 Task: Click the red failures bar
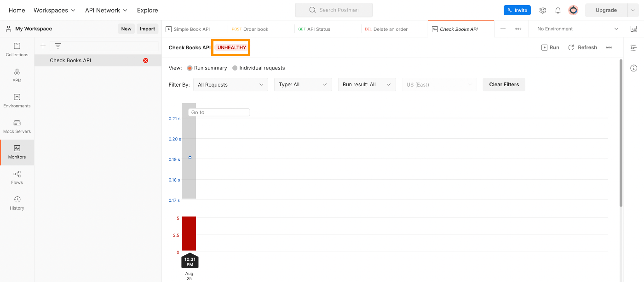pyautogui.click(x=189, y=234)
